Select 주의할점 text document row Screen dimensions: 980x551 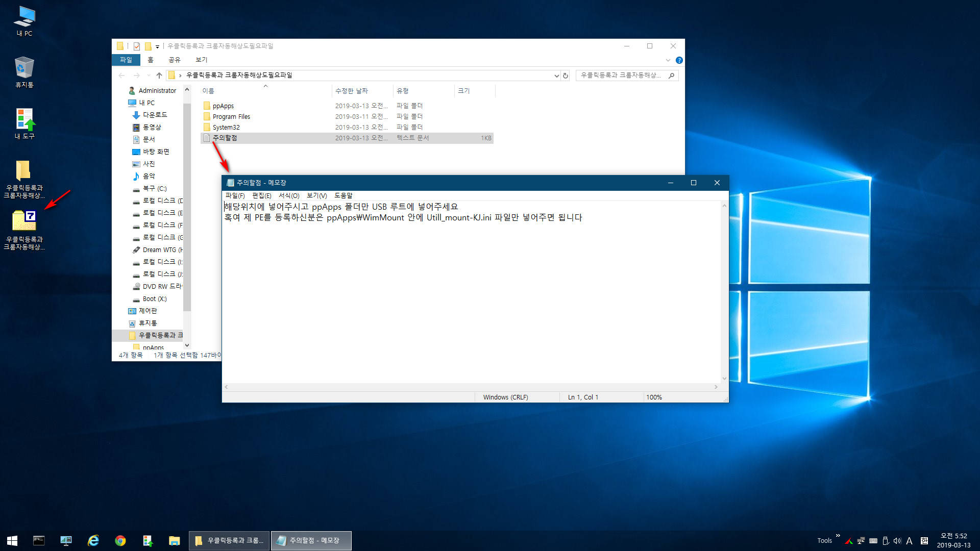pos(347,138)
